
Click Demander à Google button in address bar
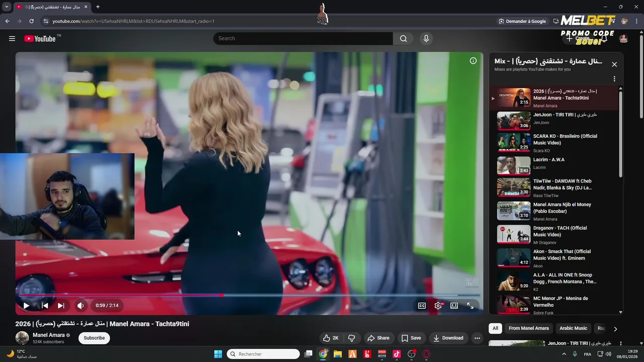(x=522, y=21)
